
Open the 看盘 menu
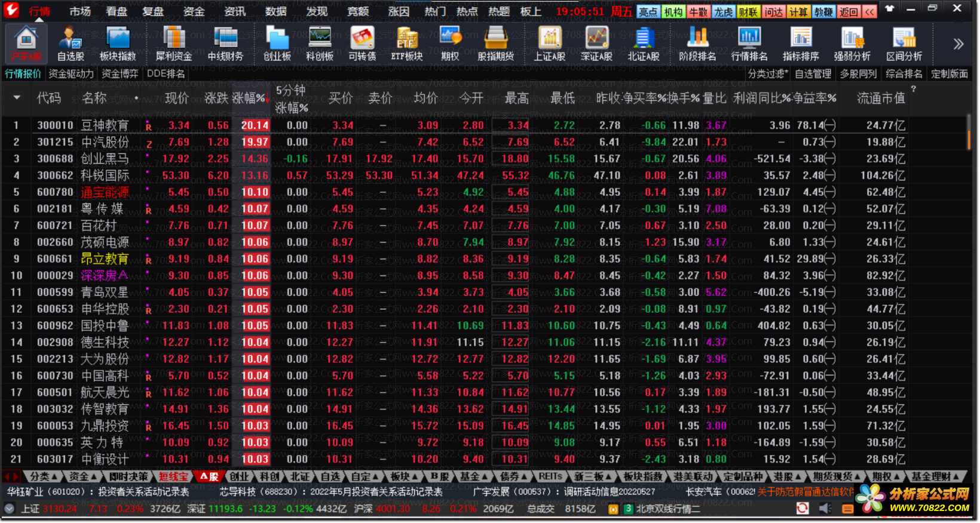pos(117,11)
